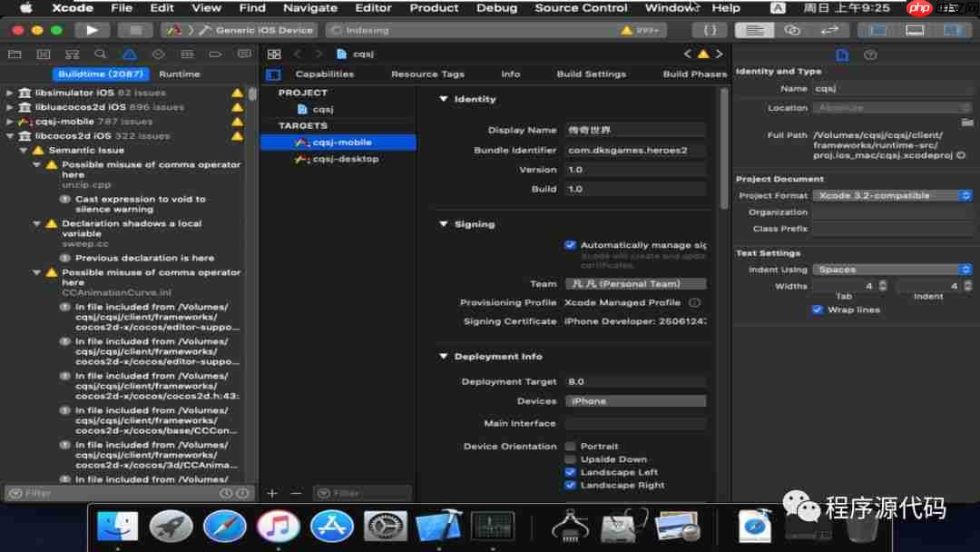This screenshot has width=980, height=552.
Task: Click the provisioning profile info icon
Action: tap(694, 302)
